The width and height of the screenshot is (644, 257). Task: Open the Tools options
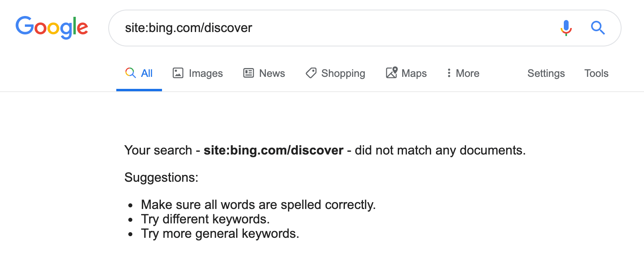click(x=596, y=73)
